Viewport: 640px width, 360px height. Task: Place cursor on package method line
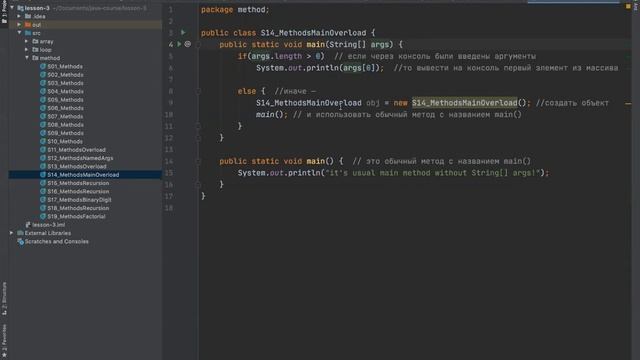tap(235, 9)
